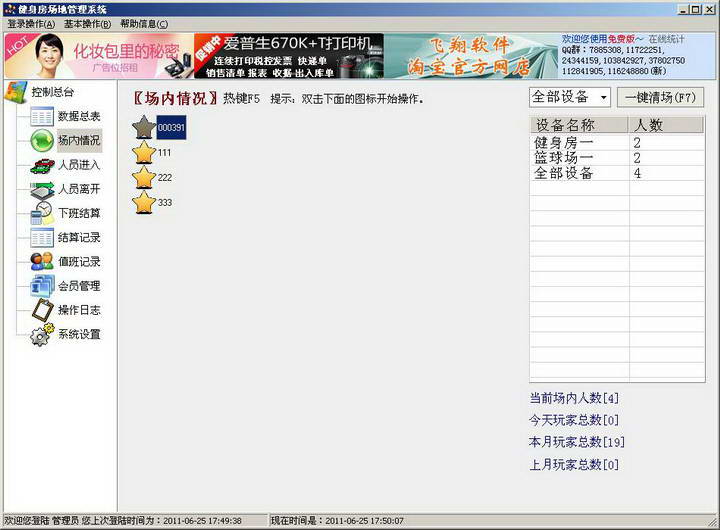Select 数据总表 label in the tree
Image resolution: width=720 pixels, height=530 pixels.
pos(79,116)
